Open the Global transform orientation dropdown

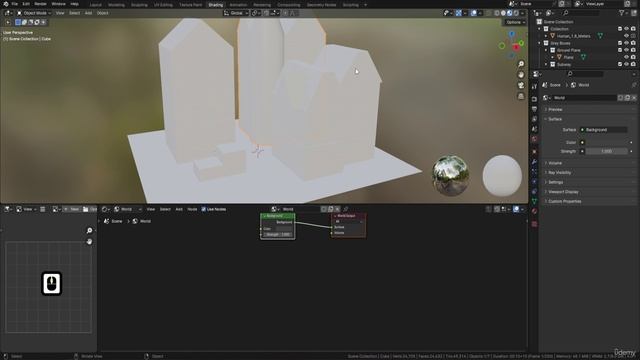coord(236,13)
